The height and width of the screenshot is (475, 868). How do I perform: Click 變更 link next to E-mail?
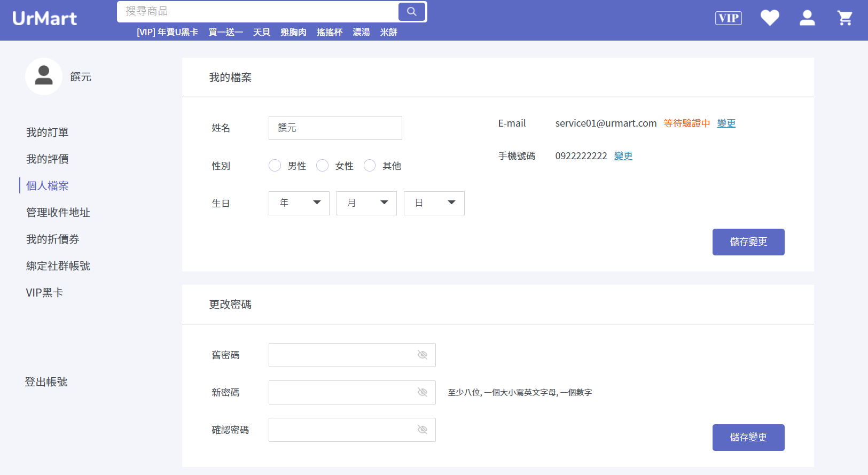[726, 123]
